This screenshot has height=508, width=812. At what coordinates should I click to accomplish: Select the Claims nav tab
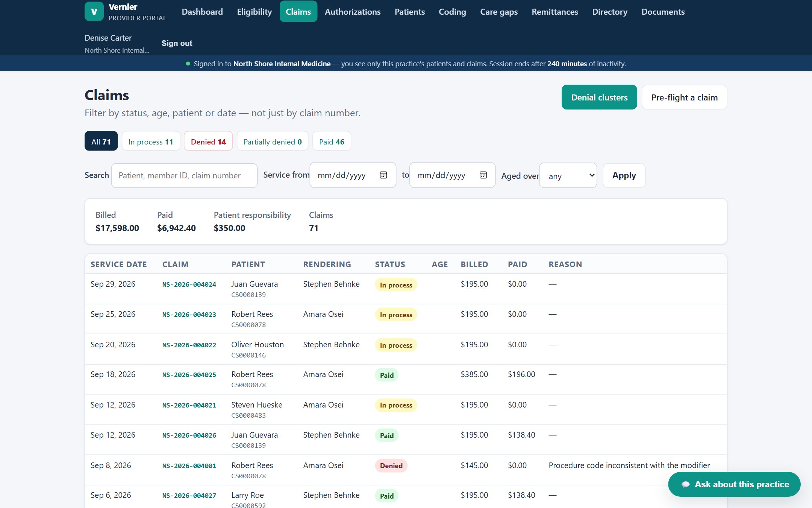[298, 12]
